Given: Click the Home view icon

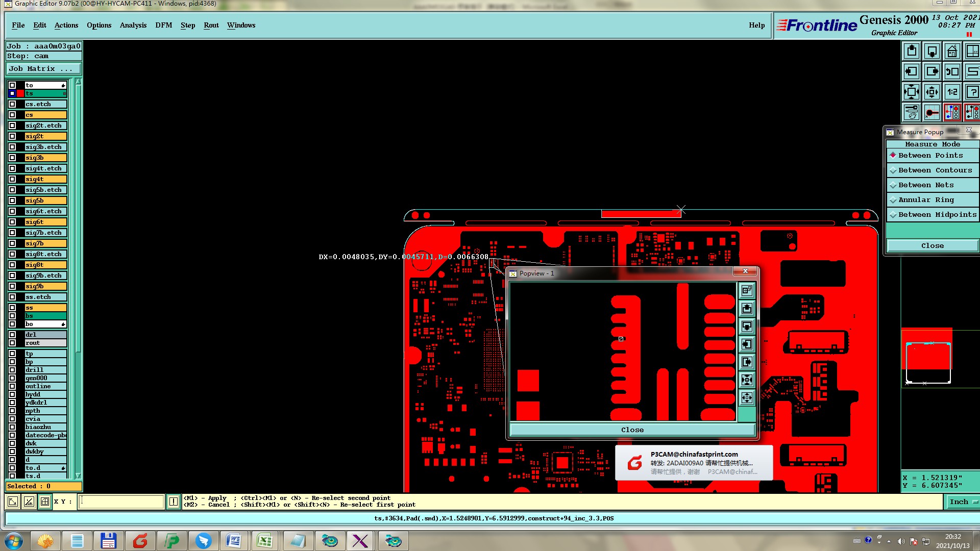Looking at the screenshot, I should click(x=952, y=52).
